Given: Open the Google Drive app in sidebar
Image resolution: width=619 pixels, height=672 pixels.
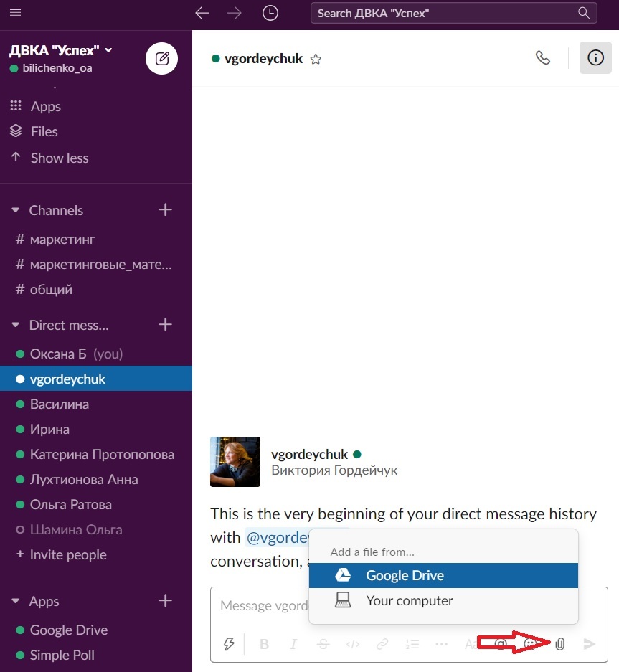Looking at the screenshot, I should click(x=69, y=630).
